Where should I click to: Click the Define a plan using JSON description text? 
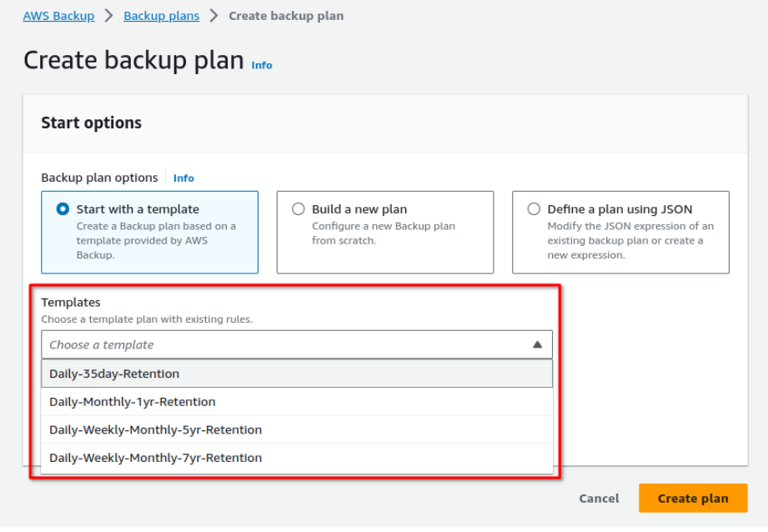click(630, 240)
